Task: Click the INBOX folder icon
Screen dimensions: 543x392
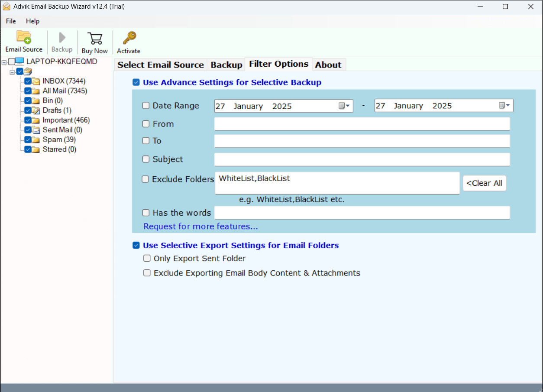Action: (36, 81)
